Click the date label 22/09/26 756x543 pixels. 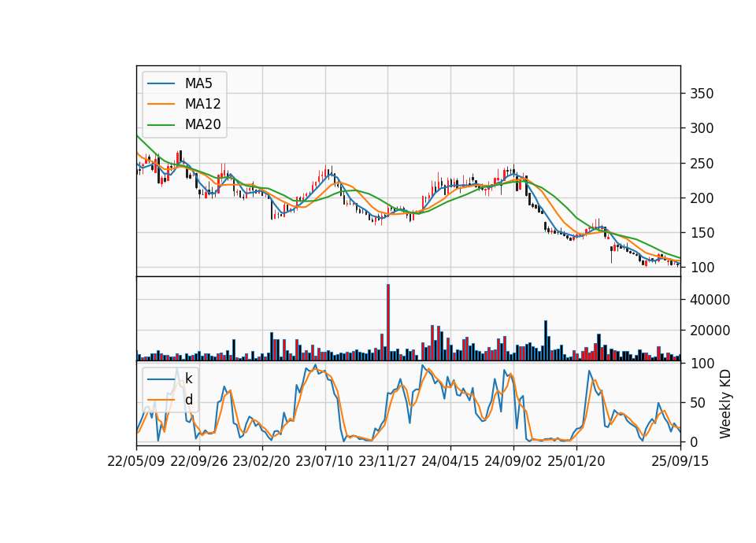tap(199, 461)
